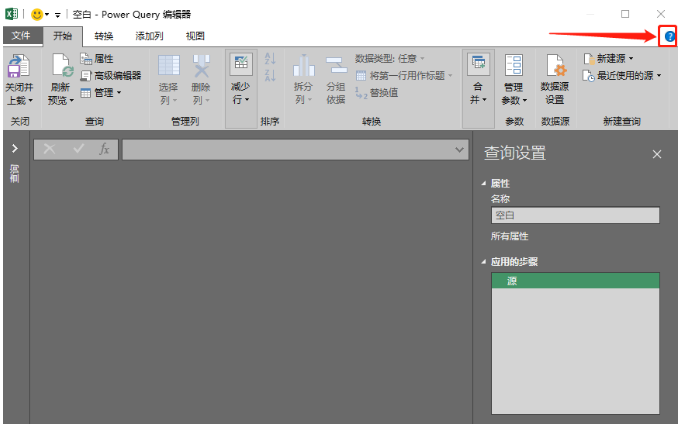Select the 源 applied step
This screenshot has width=685, height=429.
tap(575, 281)
